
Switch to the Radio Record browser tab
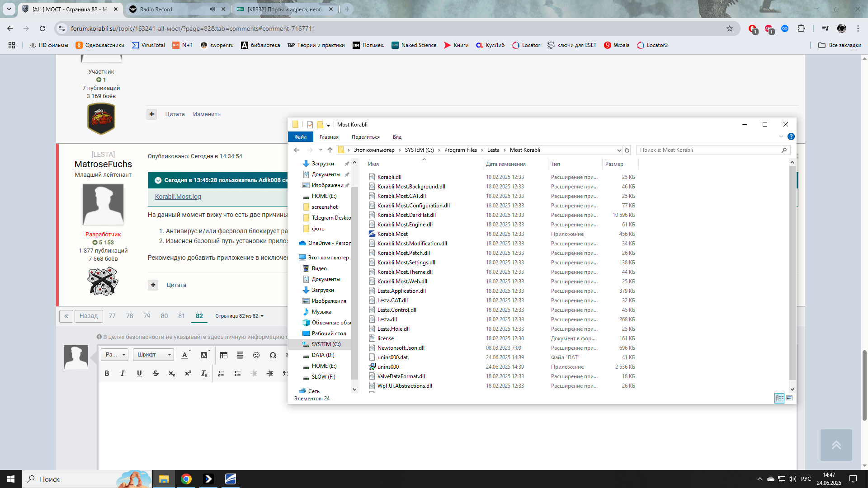coord(170,9)
